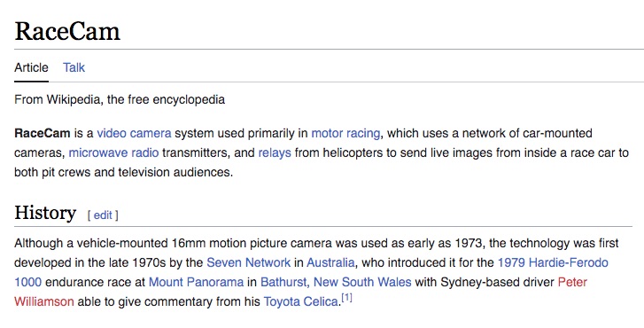Switch to the Talk tab

coord(74,67)
